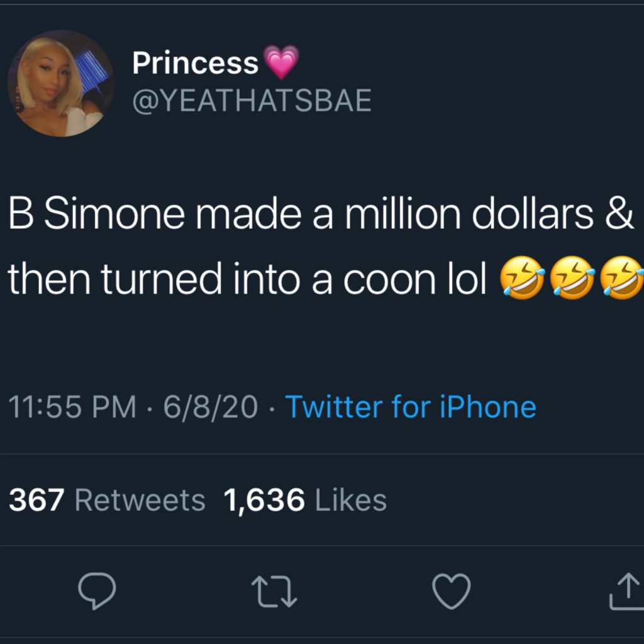
Task: Open the Princess profile picture
Action: tap(60, 82)
